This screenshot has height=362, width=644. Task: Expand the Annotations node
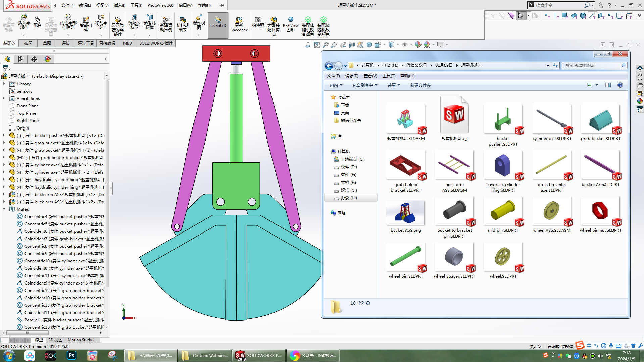[x=4, y=99]
